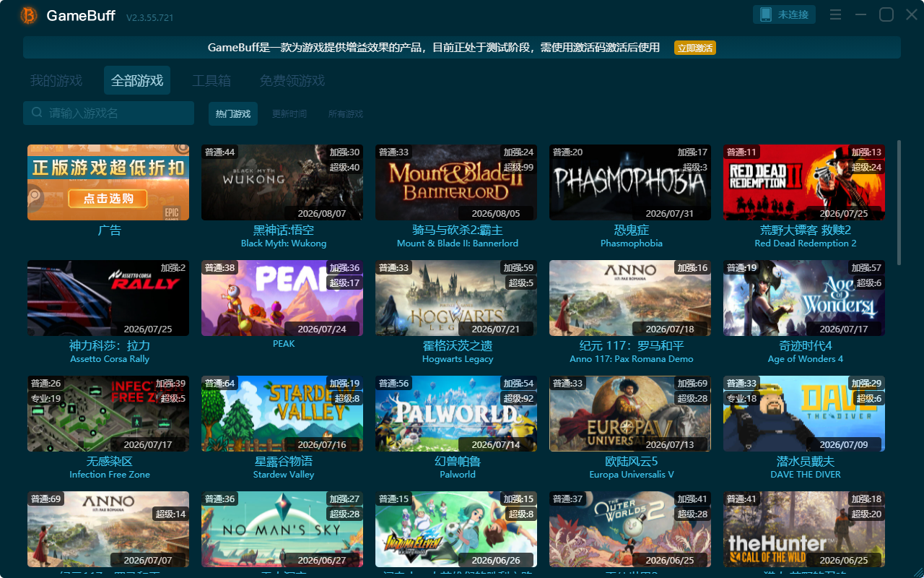Select the 全部游戏 tab
The width and height of the screenshot is (924, 578).
[137, 81]
